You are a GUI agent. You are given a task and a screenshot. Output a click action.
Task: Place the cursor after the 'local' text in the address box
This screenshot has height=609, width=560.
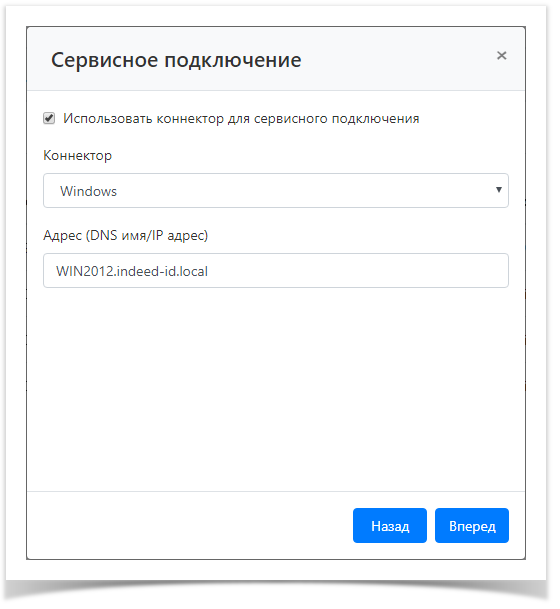(209, 271)
